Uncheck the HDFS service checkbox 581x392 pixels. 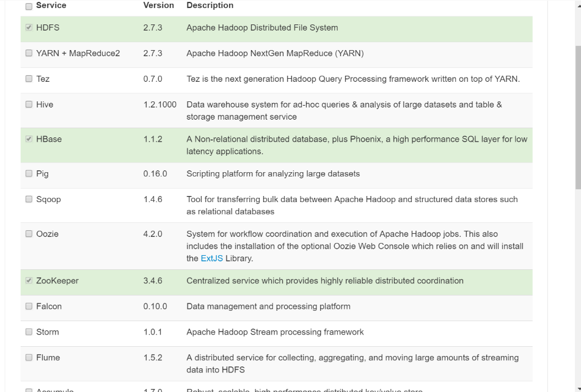pos(29,28)
